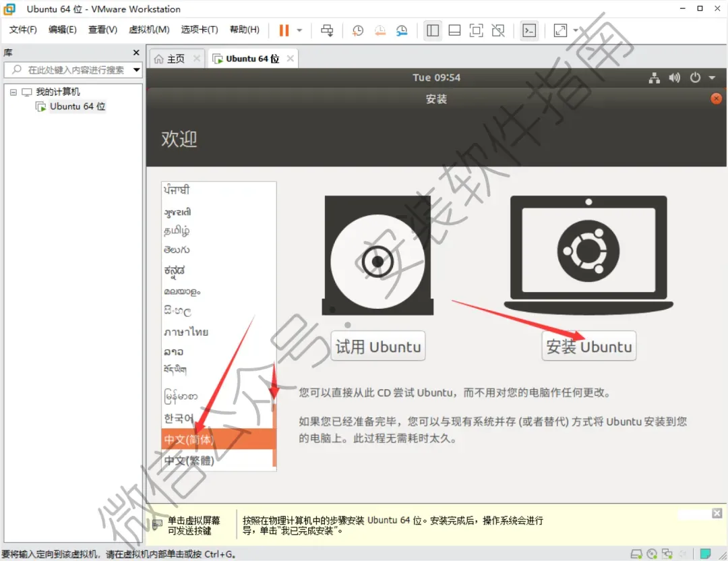This screenshot has height=561, width=728.
Task: Click the 安装 Ubuntu button
Action: click(x=588, y=346)
